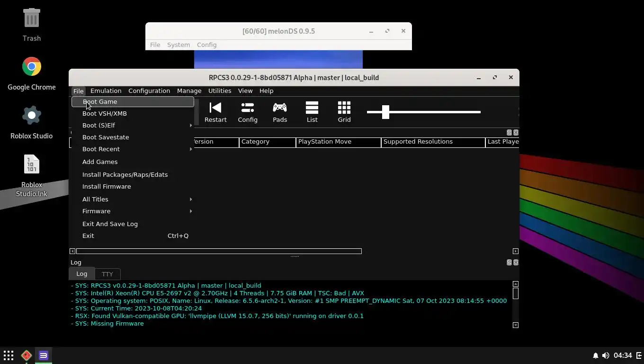Click the icon size slider handle
Screen dimensions: 644x364
point(385,112)
